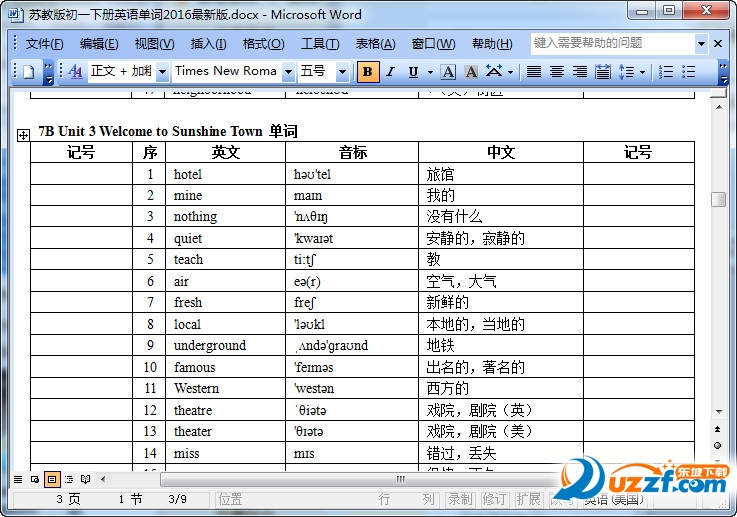Center align the text
The image size is (737, 517).
click(557, 72)
